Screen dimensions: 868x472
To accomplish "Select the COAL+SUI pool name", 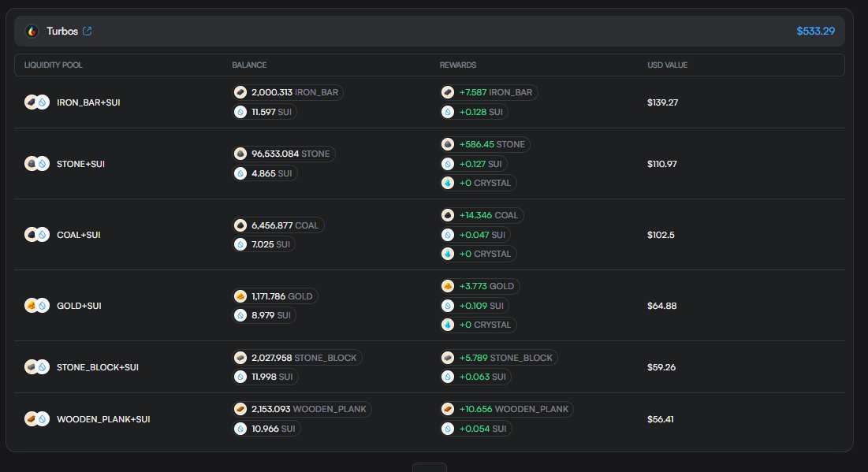I will [79, 235].
